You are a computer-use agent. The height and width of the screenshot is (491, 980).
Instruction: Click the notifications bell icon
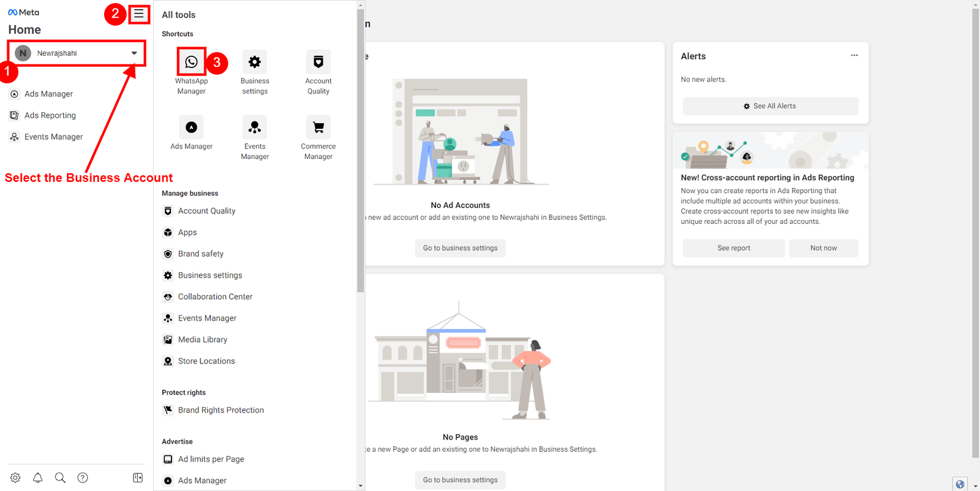(38, 478)
